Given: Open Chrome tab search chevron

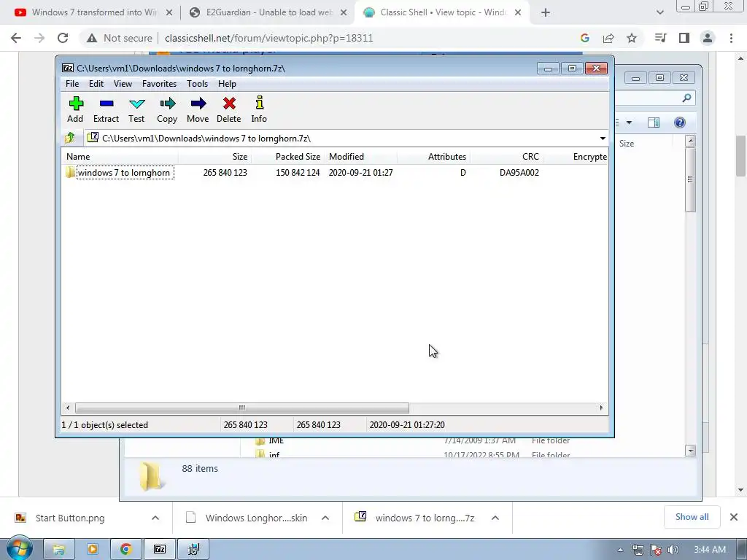Looking at the screenshot, I should click(x=659, y=13).
